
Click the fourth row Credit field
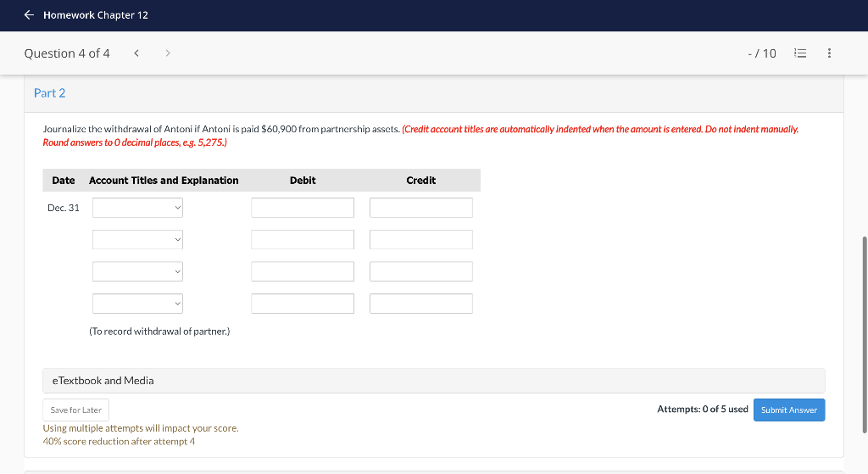(x=421, y=304)
